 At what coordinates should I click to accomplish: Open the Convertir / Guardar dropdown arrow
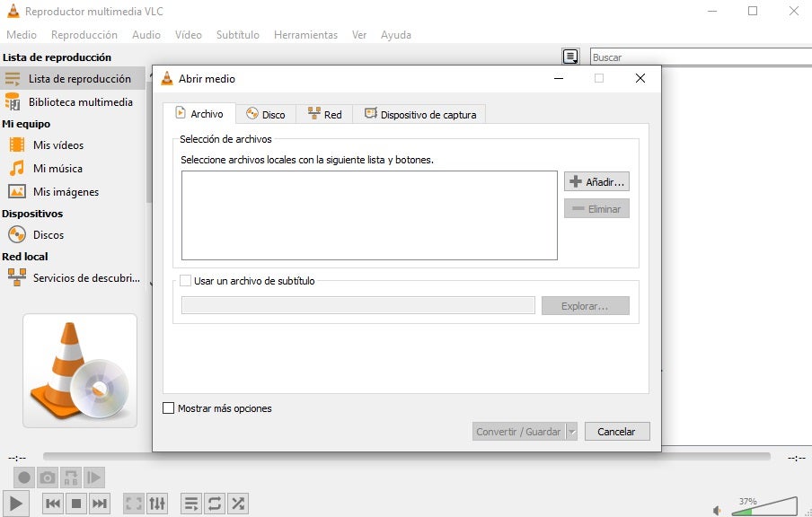[x=573, y=431]
